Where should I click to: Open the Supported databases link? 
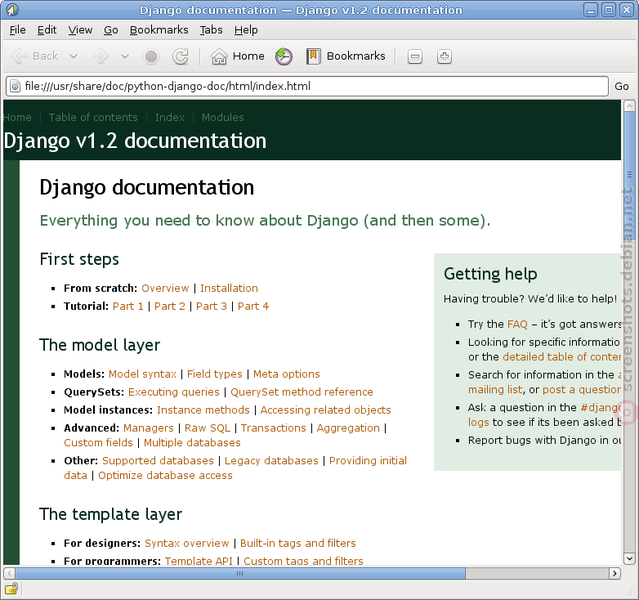(158, 461)
